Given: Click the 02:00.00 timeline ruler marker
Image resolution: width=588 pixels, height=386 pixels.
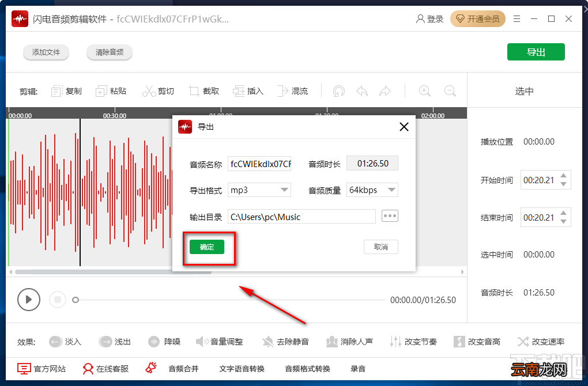Looking at the screenshot, I should 433,116.
